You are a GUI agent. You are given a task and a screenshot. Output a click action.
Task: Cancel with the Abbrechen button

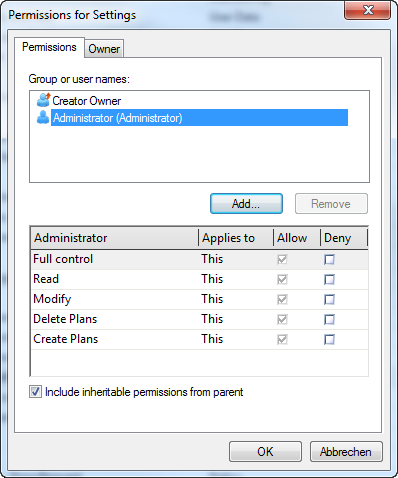346,452
